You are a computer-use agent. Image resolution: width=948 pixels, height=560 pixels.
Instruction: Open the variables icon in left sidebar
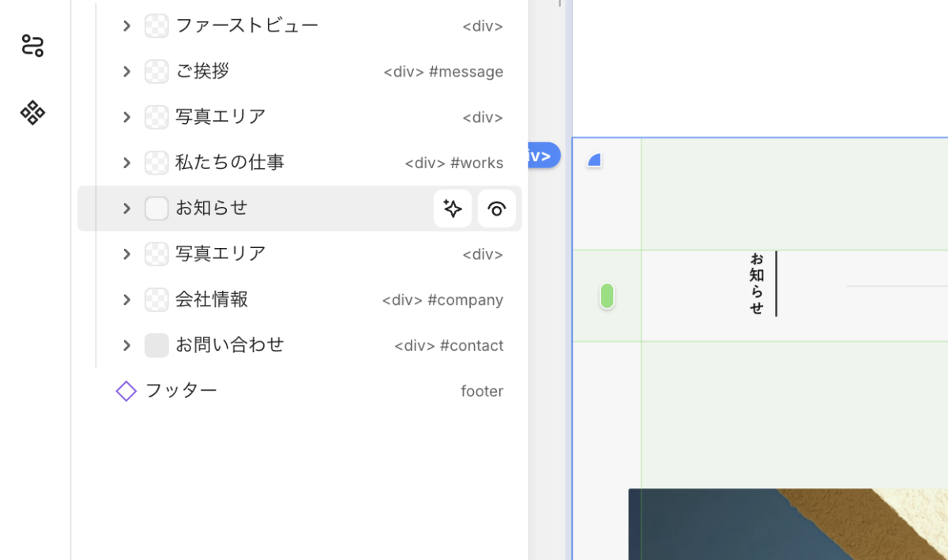pos(32,46)
